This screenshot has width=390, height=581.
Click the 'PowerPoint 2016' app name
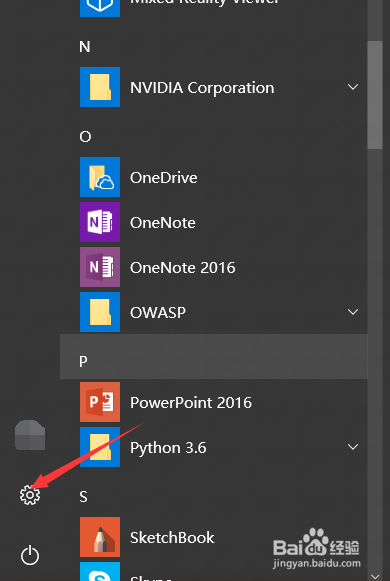click(x=191, y=403)
